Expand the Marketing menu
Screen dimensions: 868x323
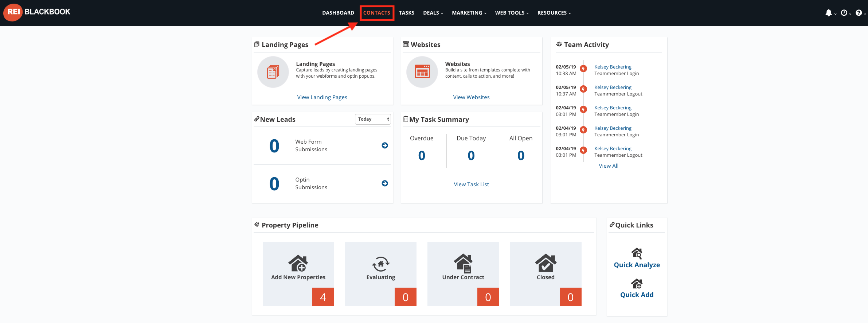pos(469,13)
